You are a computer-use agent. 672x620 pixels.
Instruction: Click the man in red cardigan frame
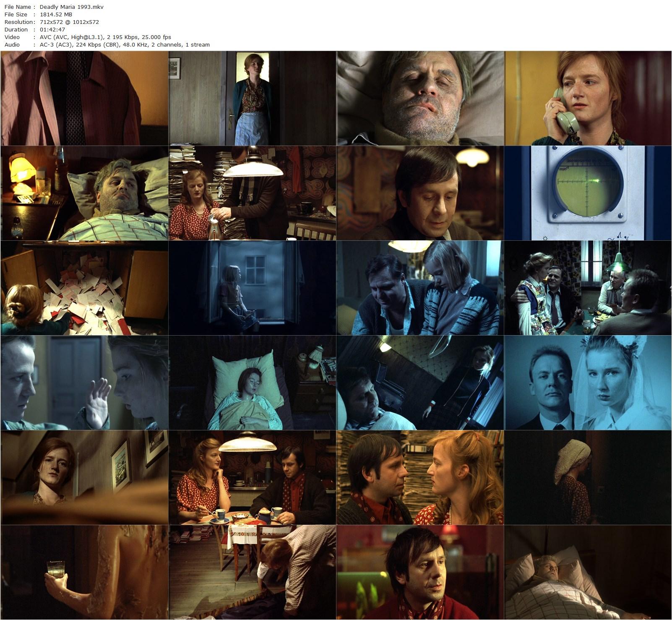point(420,572)
